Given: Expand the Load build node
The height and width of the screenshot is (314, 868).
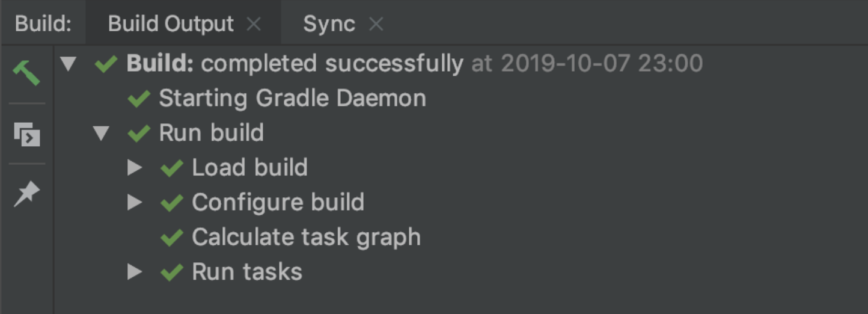Looking at the screenshot, I should [x=135, y=168].
